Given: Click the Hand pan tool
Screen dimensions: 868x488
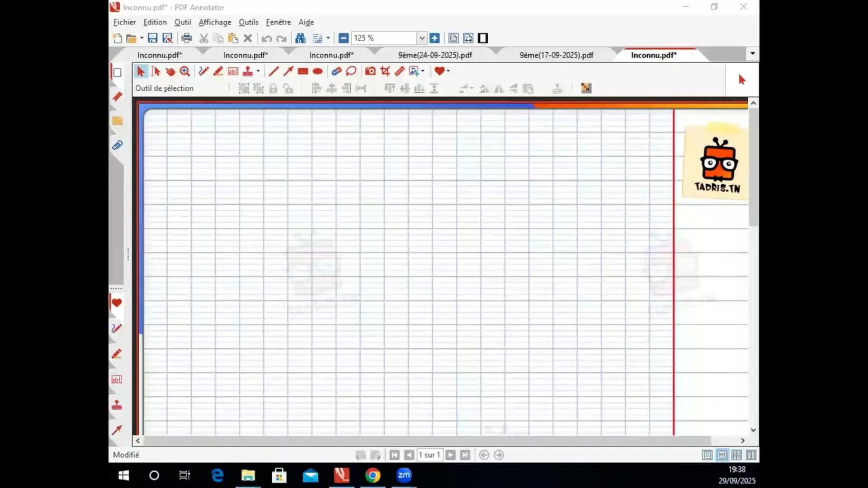Looking at the screenshot, I should 170,71.
